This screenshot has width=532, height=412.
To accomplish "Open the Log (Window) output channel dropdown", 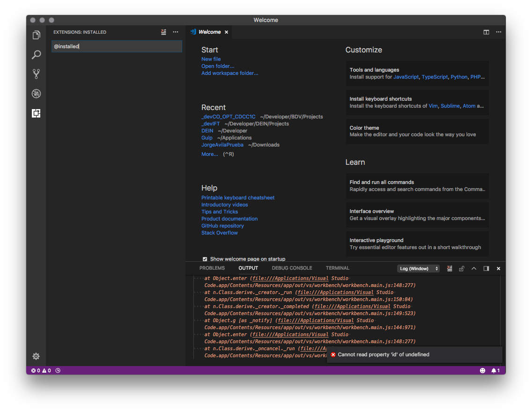I will point(418,269).
